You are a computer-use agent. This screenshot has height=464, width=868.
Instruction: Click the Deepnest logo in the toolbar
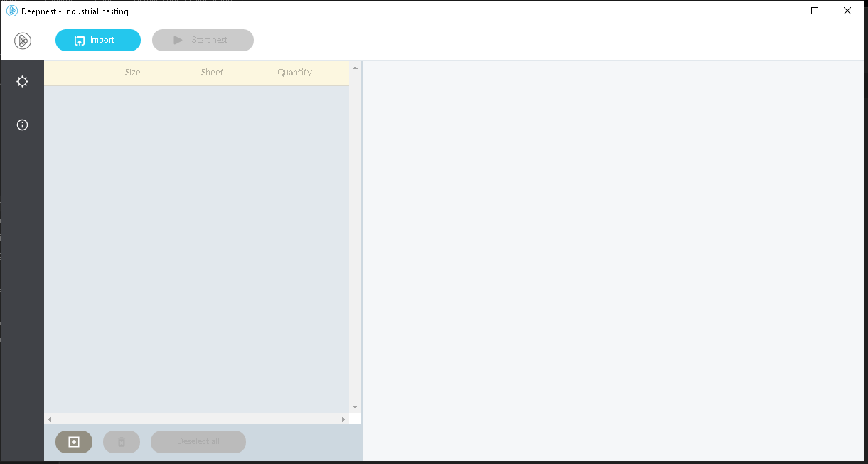tap(23, 41)
